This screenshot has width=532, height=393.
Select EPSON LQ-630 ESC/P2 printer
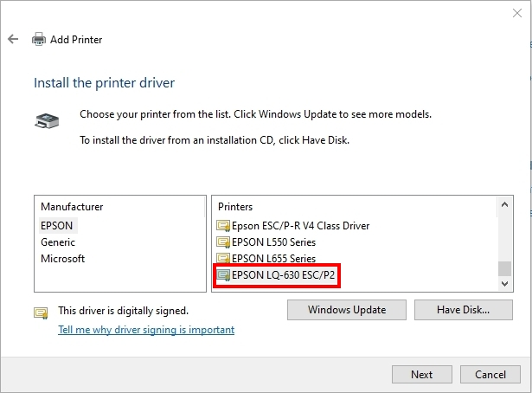point(284,275)
